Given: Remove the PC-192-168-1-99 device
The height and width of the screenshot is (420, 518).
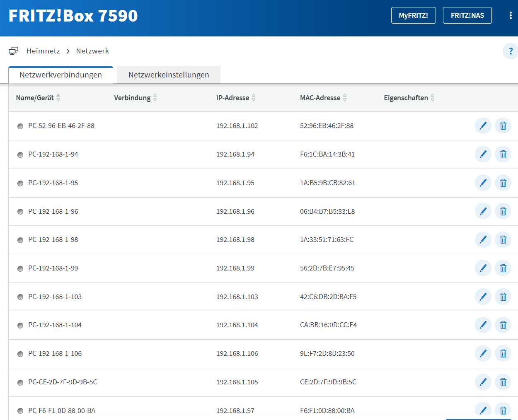Looking at the screenshot, I should 503,268.
